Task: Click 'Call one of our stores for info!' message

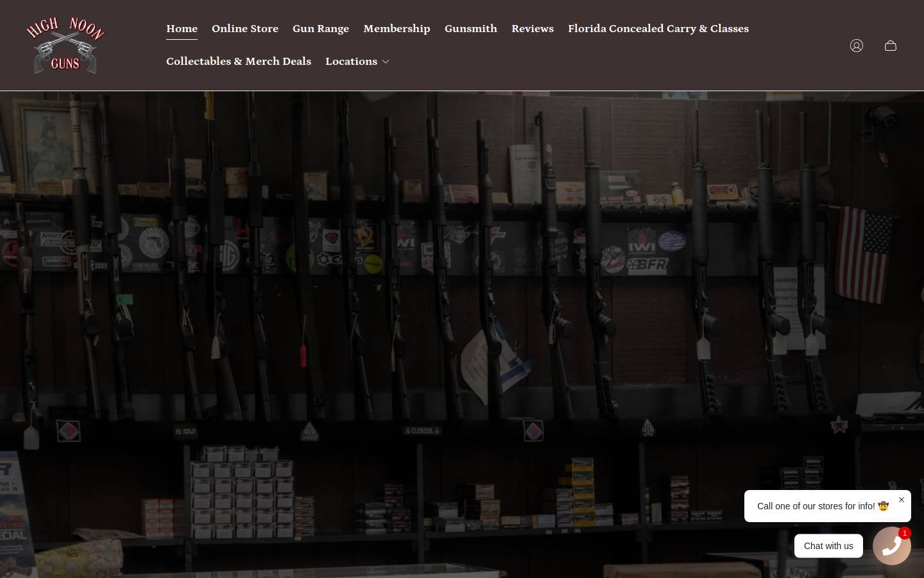Action: tap(823, 506)
